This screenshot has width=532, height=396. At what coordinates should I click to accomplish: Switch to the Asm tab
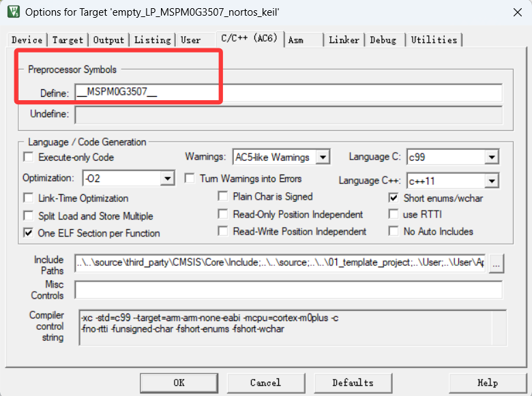coord(296,40)
